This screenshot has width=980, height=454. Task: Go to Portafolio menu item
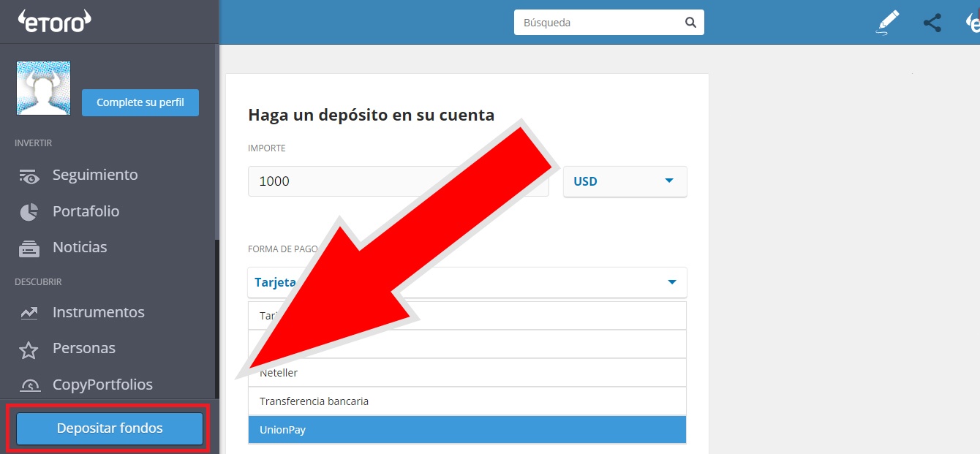click(x=86, y=211)
